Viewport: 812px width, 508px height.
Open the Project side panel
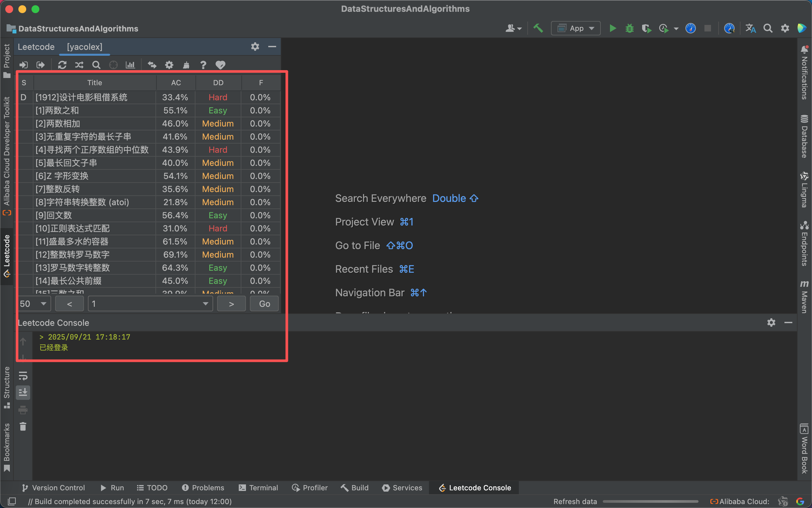point(7,61)
